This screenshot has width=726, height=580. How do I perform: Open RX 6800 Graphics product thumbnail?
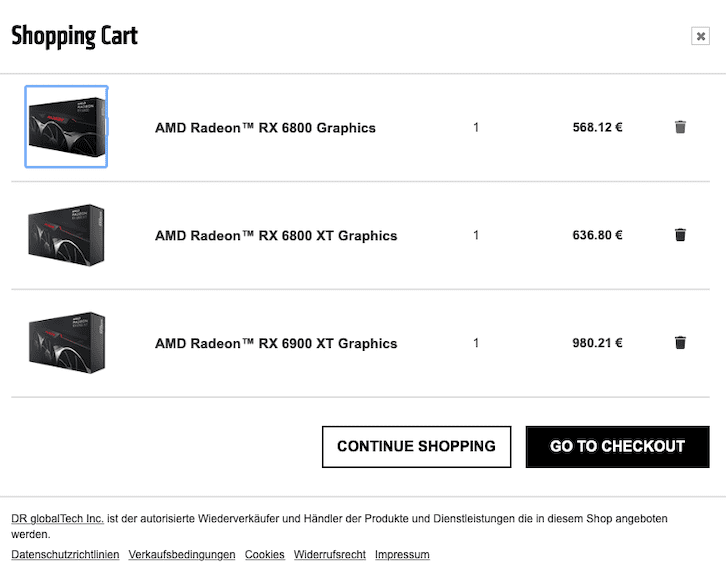(66, 127)
